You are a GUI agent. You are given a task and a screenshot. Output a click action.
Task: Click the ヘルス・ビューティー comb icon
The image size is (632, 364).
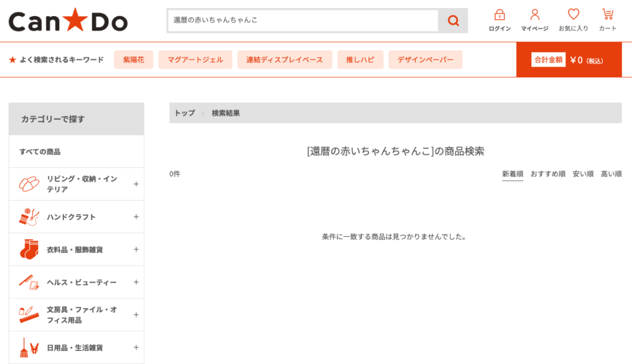point(29,282)
